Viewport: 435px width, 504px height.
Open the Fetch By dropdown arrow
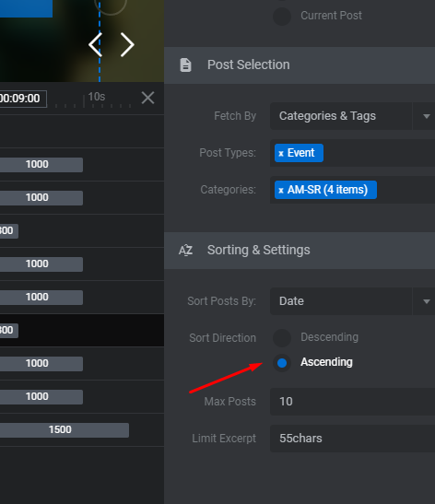coord(427,116)
